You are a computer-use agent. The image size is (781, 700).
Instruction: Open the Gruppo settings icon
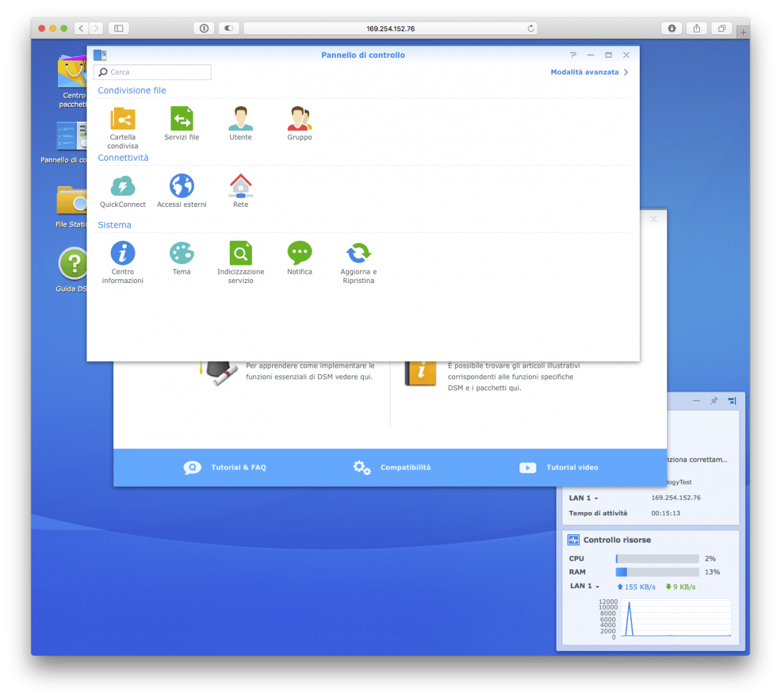pyautogui.click(x=299, y=120)
